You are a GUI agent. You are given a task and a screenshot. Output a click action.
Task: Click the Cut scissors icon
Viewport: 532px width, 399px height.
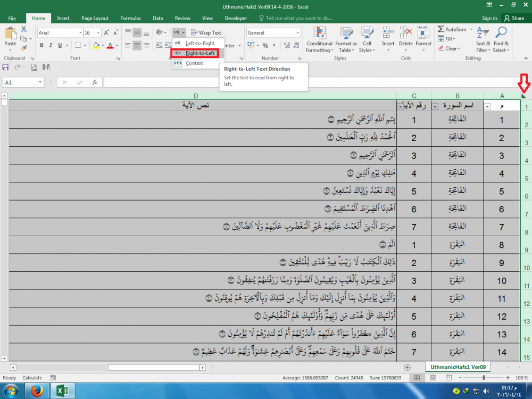[x=24, y=29]
